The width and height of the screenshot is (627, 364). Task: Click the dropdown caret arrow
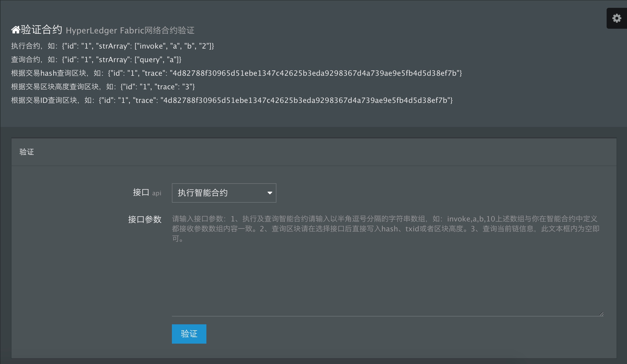[270, 193]
